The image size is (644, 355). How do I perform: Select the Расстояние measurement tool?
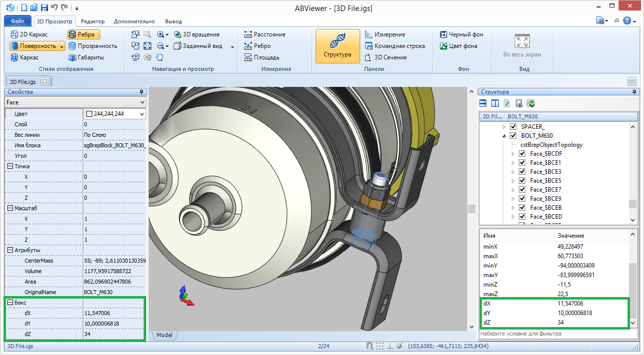pyautogui.click(x=264, y=34)
